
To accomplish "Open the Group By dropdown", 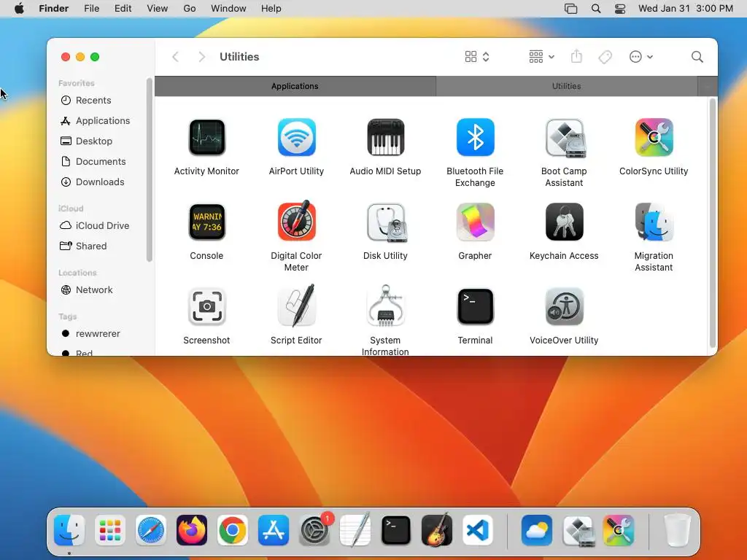I will click(x=542, y=57).
